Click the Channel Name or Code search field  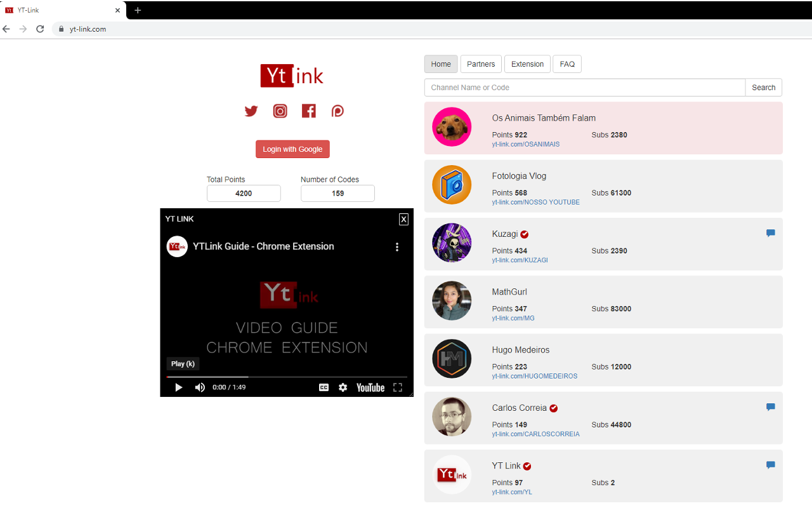[x=584, y=87]
